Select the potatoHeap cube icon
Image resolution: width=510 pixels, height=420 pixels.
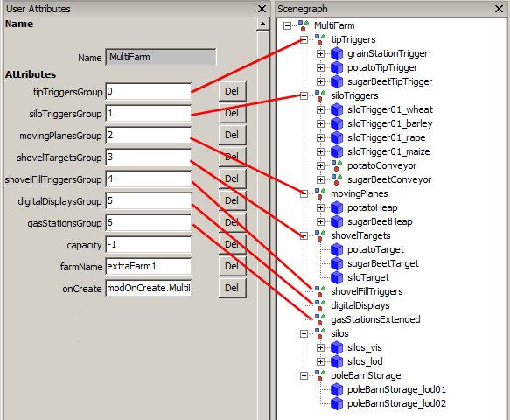point(337,208)
